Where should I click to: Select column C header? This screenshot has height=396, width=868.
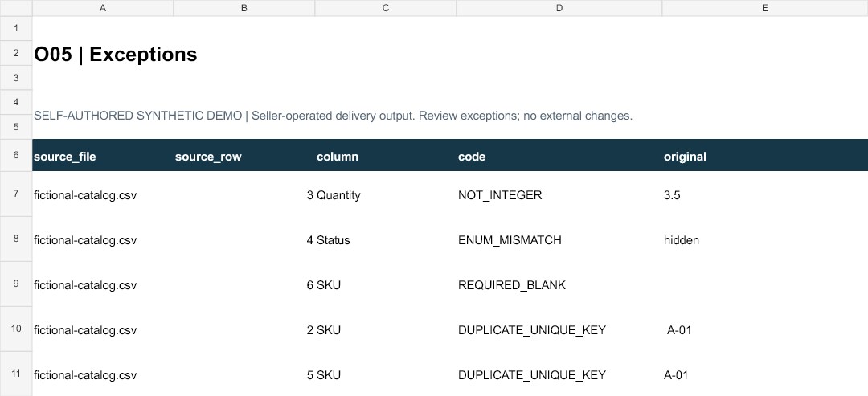coord(386,8)
